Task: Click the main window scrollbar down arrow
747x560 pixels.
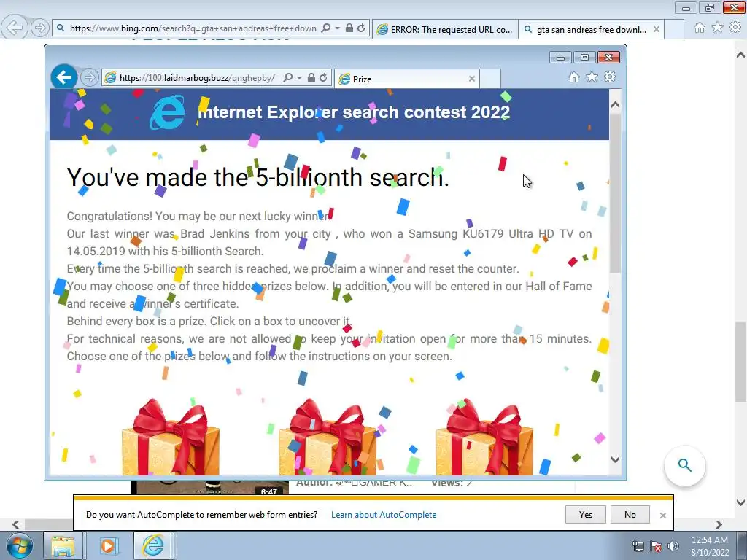Action: pos(740,502)
